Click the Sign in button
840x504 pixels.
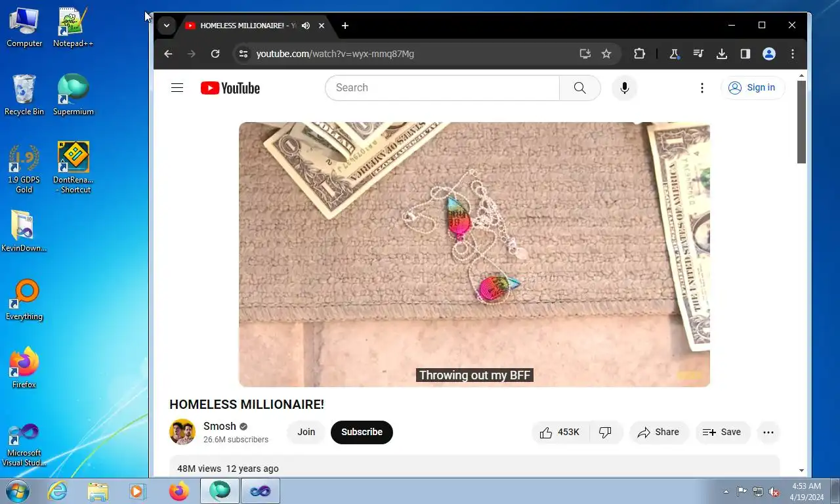click(753, 88)
